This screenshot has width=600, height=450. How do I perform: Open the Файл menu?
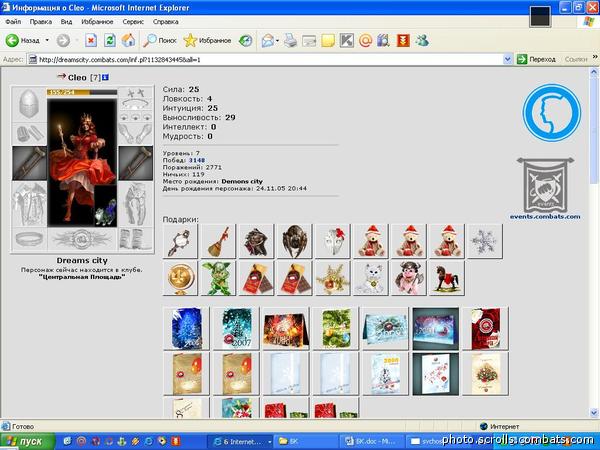(x=13, y=22)
